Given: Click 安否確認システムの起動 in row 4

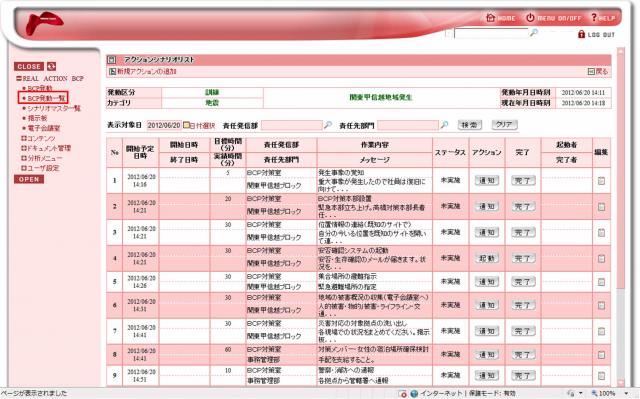Looking at the screenshot, I should (x=353, y=250).
